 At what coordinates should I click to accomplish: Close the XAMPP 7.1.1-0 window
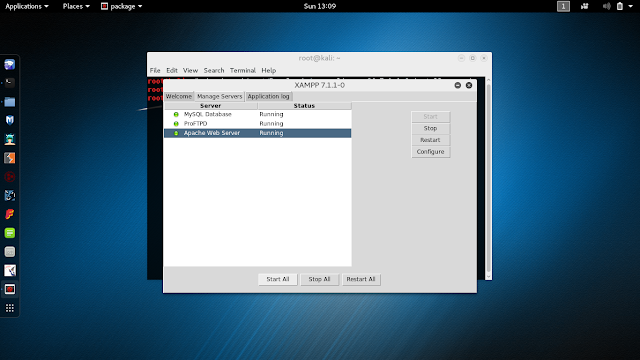click(x=469, y=85)
